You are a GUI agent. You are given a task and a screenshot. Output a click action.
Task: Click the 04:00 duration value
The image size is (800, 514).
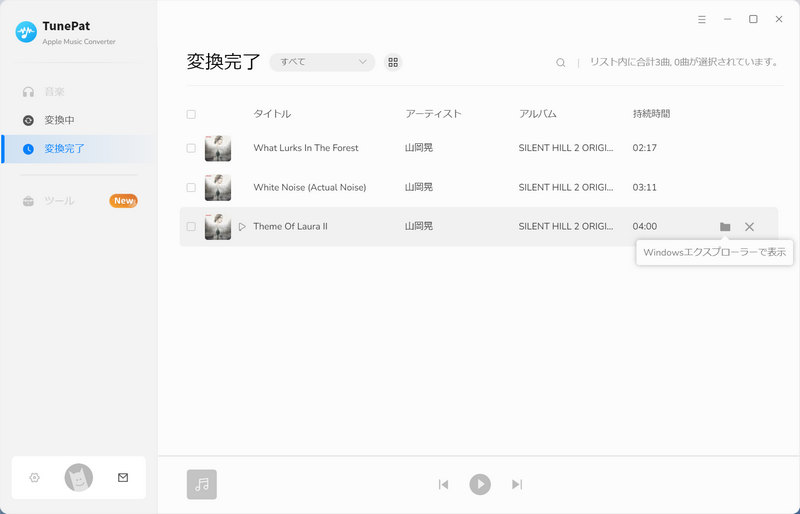(645, 227)
